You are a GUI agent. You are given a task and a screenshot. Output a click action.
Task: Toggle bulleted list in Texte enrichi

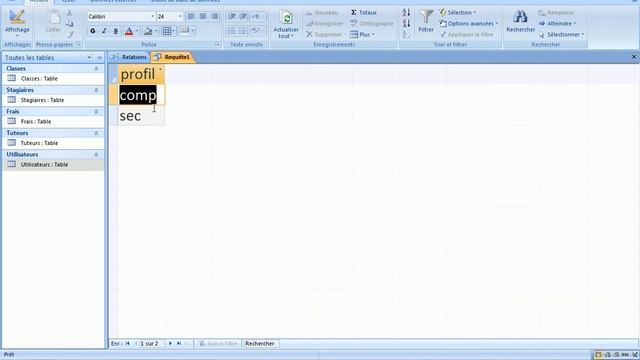point(243,31)
